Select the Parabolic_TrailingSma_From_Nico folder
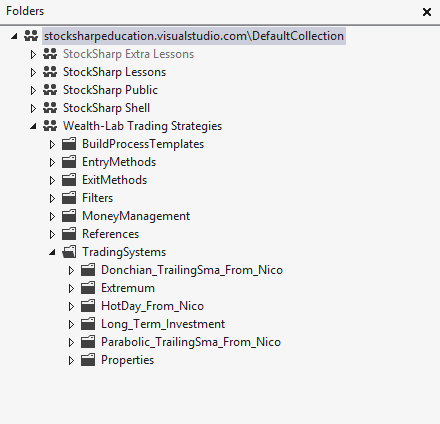This screenshot has width=440, height=424. point(191,342)
